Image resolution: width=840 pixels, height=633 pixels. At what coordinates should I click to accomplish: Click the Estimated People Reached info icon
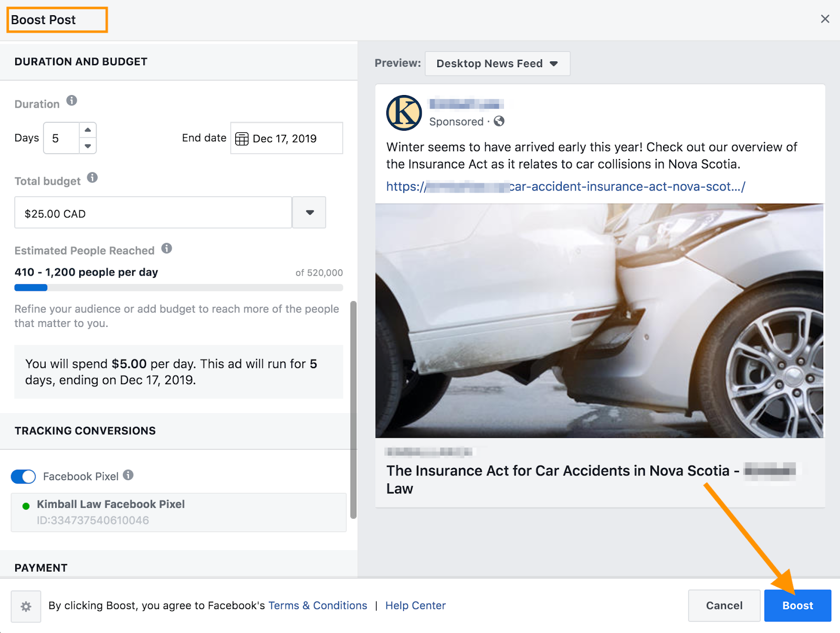pos(166,248)
